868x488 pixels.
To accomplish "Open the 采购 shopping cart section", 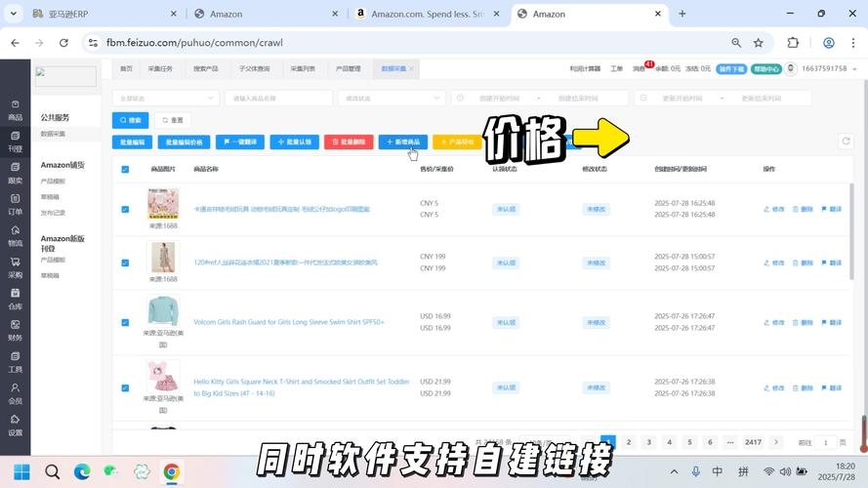I will 15,267.
